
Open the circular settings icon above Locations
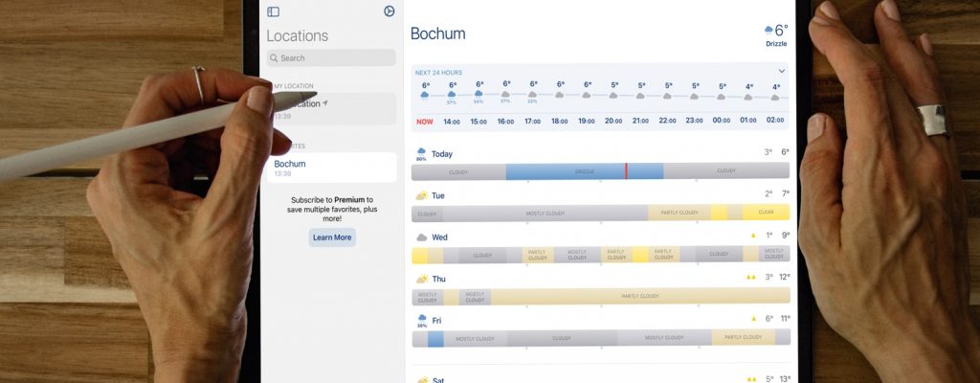tap(389, 11)
